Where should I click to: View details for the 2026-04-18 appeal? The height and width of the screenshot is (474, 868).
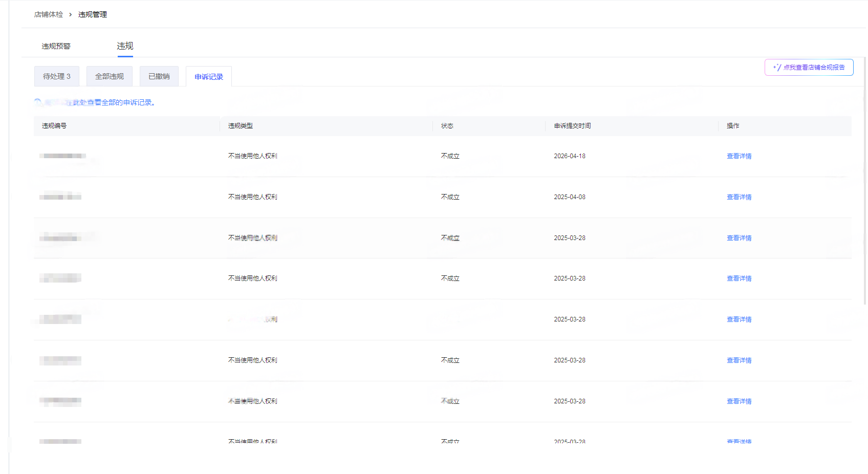(x=739, y=156)
